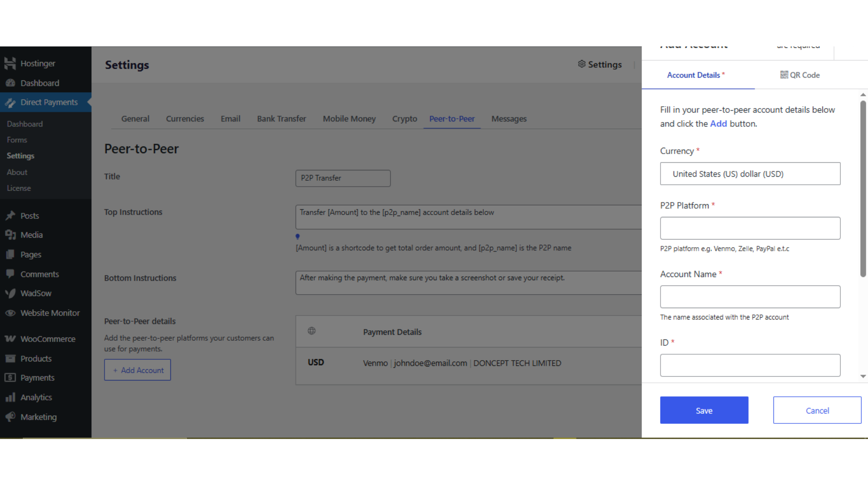Open the Media library icon
The height and width of the screenshot is (488, 868).
click(10, 235)
